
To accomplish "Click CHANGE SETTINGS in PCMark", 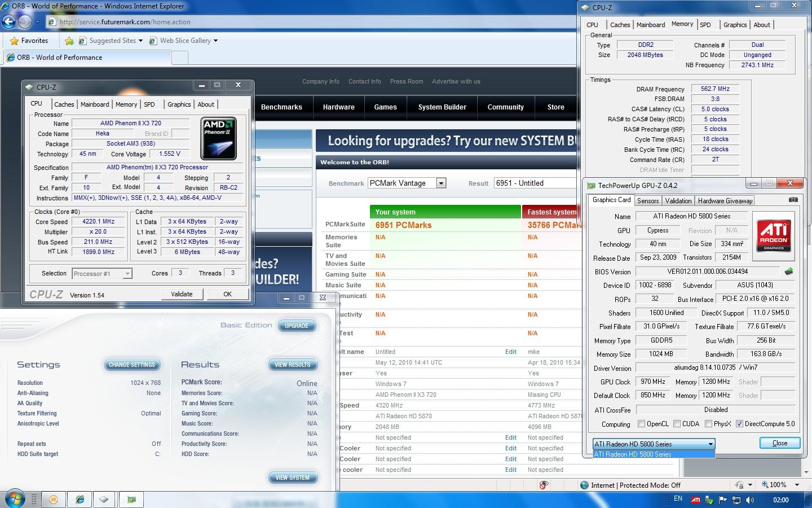I will point(132,365).
